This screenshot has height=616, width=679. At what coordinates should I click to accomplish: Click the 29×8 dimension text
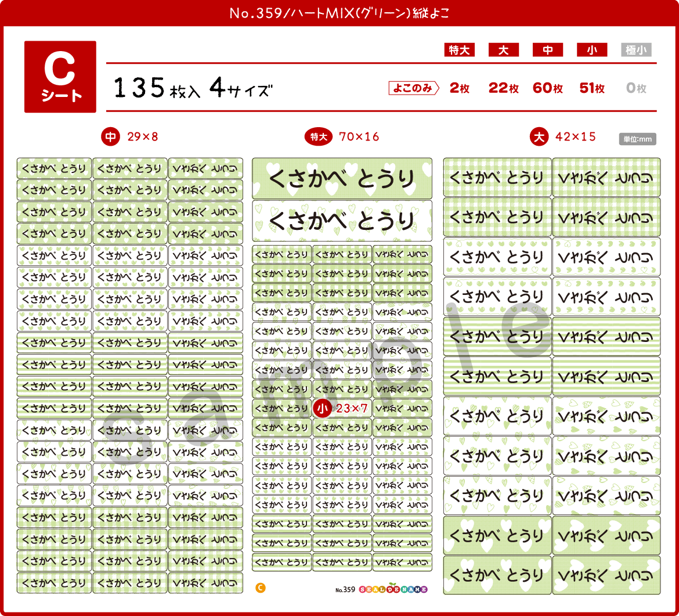click(x=142, y=137)
